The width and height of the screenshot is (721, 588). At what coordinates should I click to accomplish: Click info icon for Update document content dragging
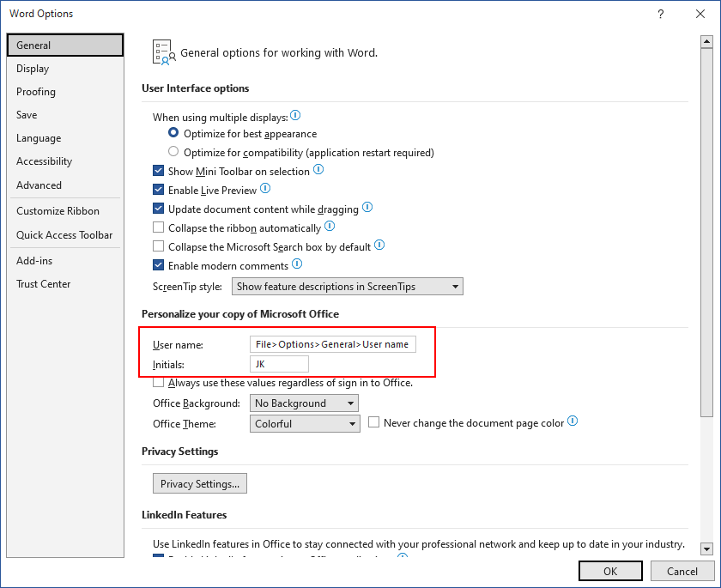click(367, 208)
